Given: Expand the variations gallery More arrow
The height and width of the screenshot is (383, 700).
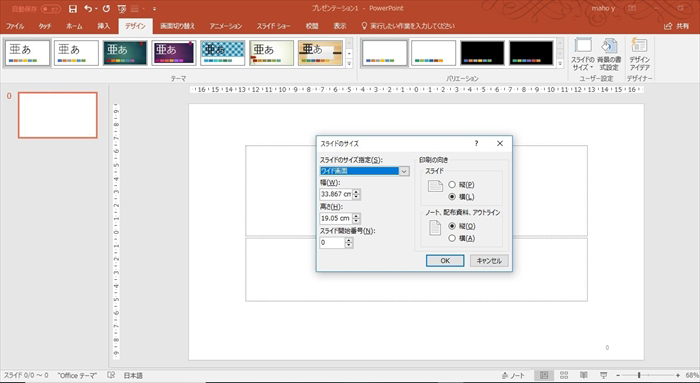Looking at the screenshot, I should [x=560, y=63].
